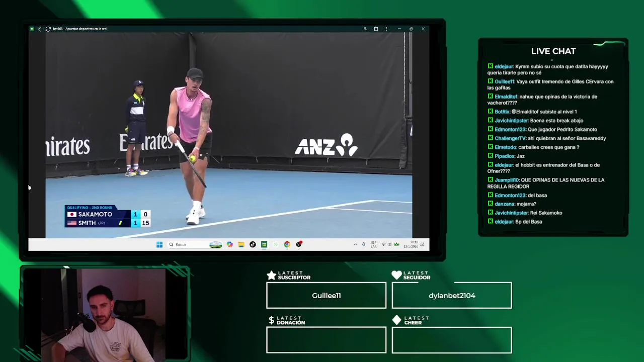Click the empty Latest Cheer box
This screenshot has width=644, height=362.
click(452, 340)
